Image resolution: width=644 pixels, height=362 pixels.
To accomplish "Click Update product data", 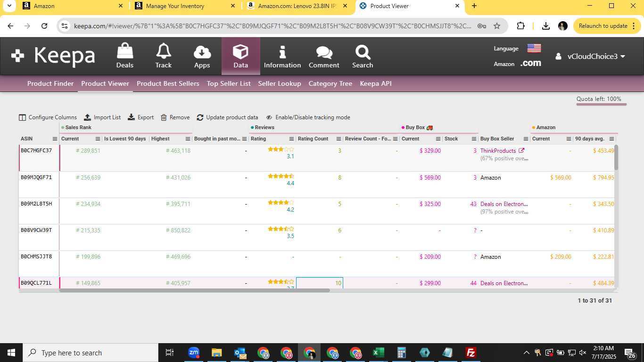I will click(227, 117).
